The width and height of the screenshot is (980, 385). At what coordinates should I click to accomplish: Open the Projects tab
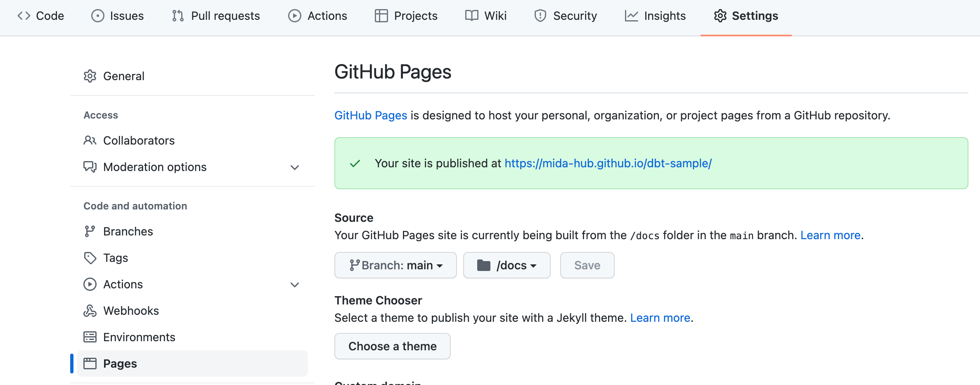[406, 16]
